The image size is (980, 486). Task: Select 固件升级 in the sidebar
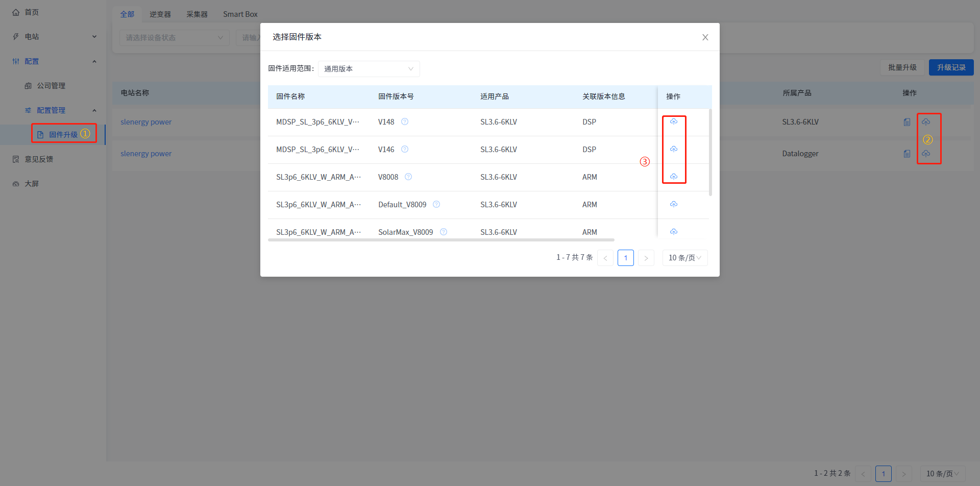click(63, 135)
